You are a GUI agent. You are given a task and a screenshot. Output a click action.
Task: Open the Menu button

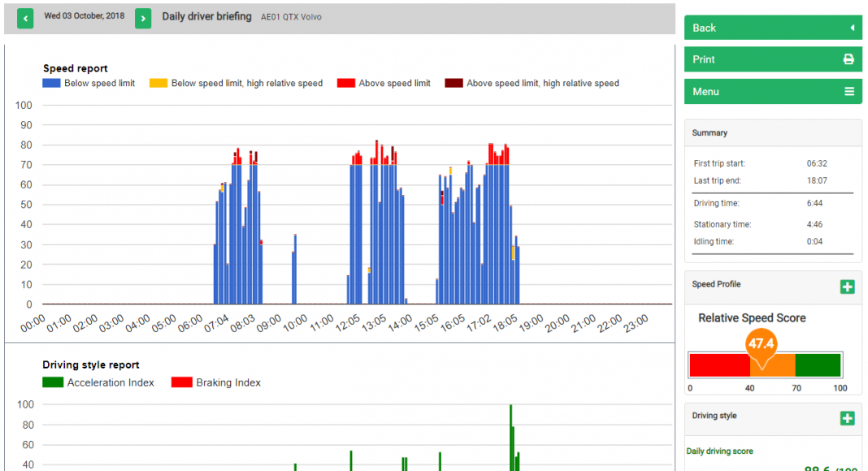coord(770,92)
